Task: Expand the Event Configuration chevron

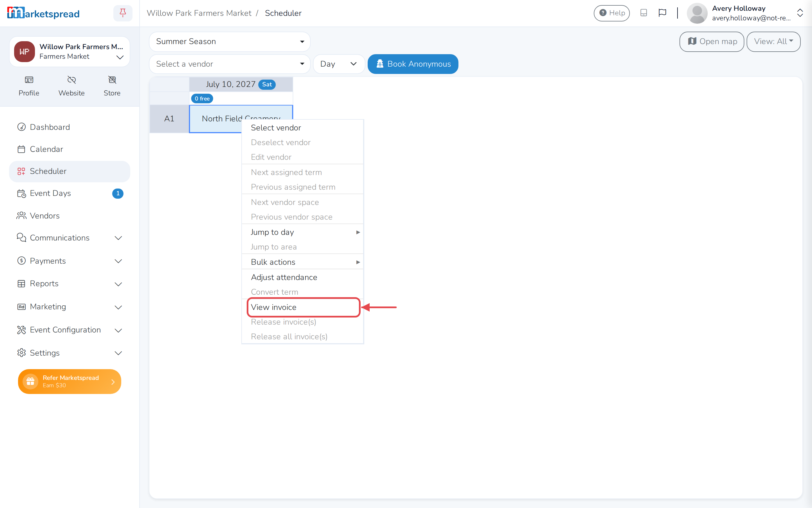Action: pyautogui.click(x=118, y=330)
